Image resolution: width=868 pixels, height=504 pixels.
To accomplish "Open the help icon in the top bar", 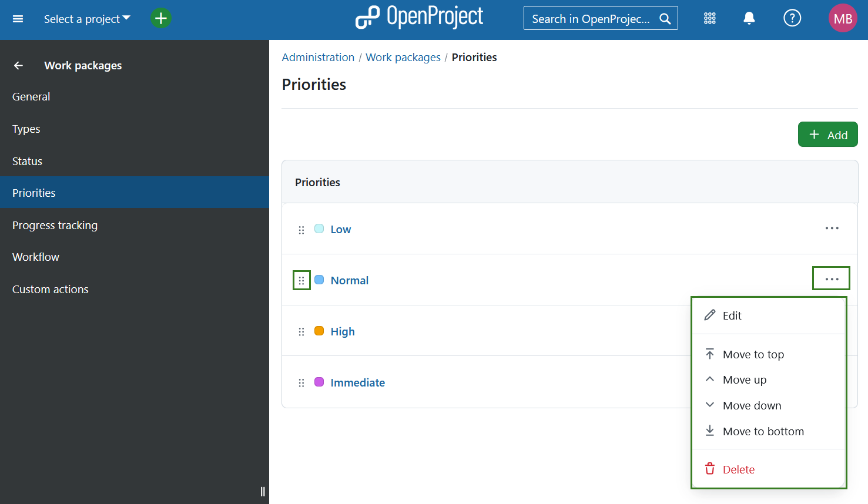I will click(792, 18).
